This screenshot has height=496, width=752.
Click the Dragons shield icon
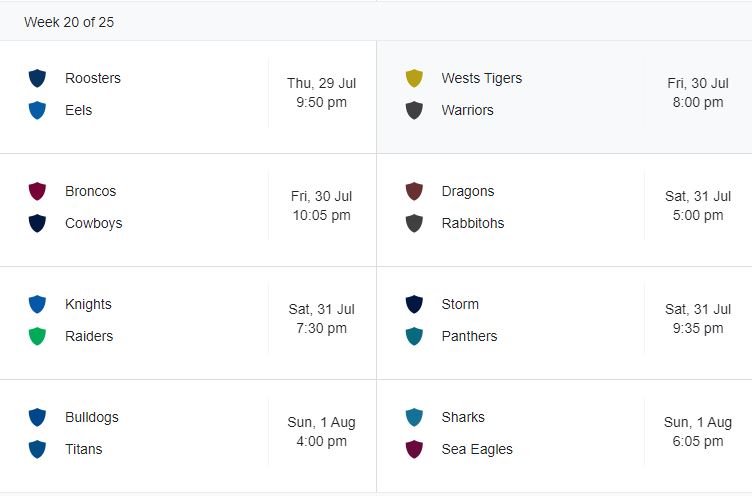point(414,191)
